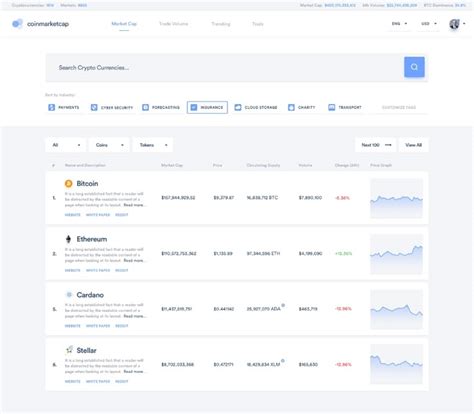Screen dimensions: 474x414
Task: Click the Bitcoin price graph thumbnail
Action: point(396,198)
